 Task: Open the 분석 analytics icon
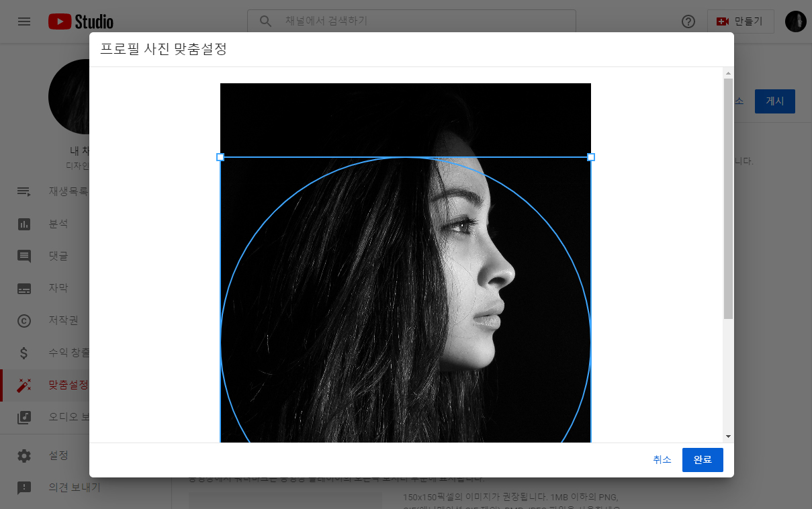(24, 224)
